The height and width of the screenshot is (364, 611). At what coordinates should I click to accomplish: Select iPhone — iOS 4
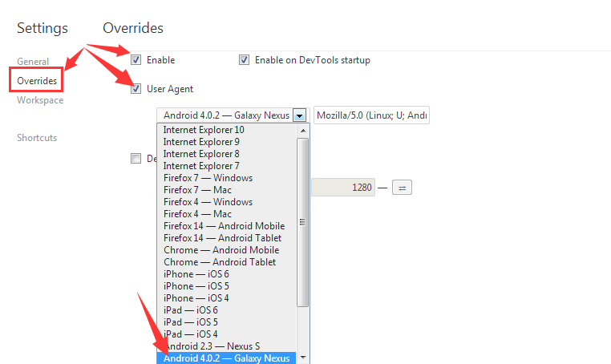(226, 298)
